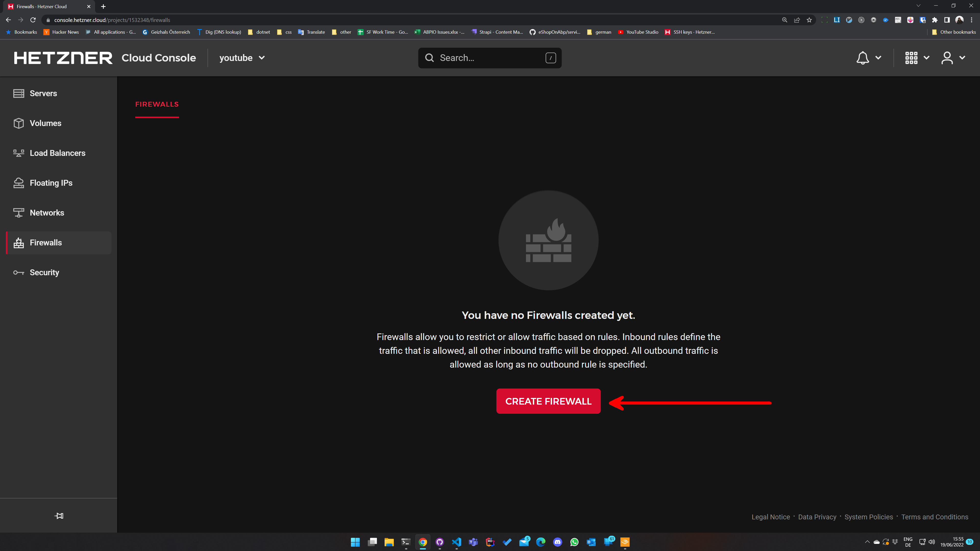Screen dimensions: 980x551
Task: Open Terms and Conditions link
Action: pos(934,517)
